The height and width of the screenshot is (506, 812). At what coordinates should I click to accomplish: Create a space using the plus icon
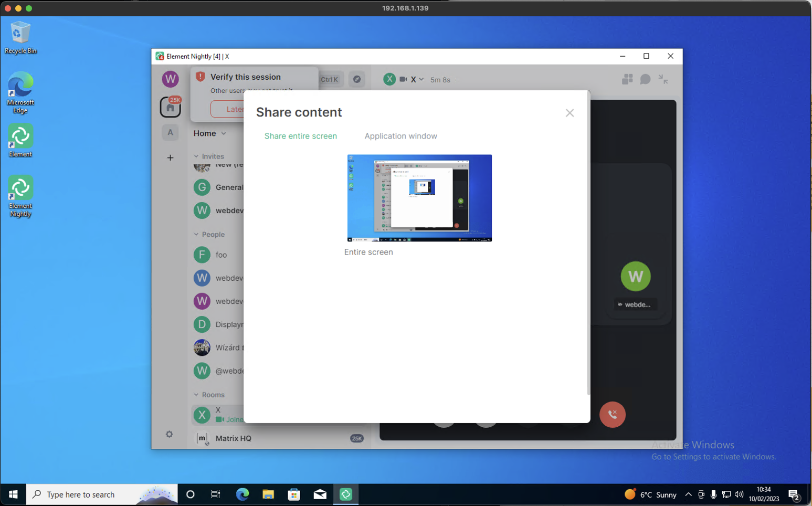pos(170,157)
